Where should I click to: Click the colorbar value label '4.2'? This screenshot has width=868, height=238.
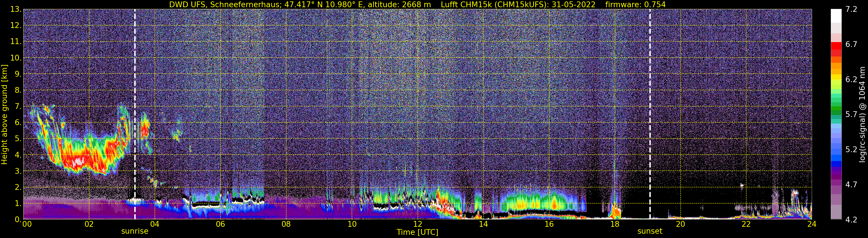point(851,220)
